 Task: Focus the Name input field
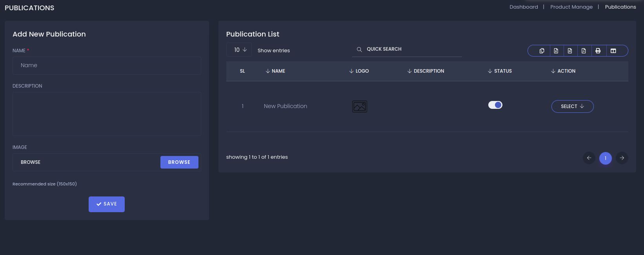click(107, 66)
